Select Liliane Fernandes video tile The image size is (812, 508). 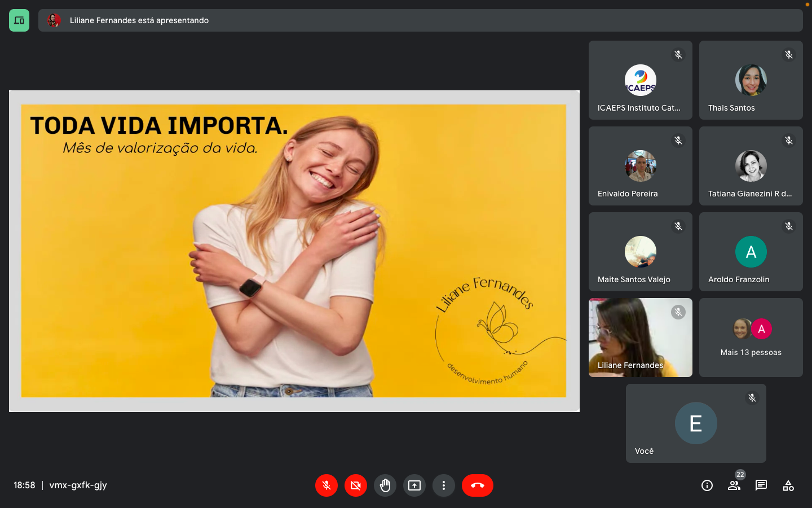641,338
